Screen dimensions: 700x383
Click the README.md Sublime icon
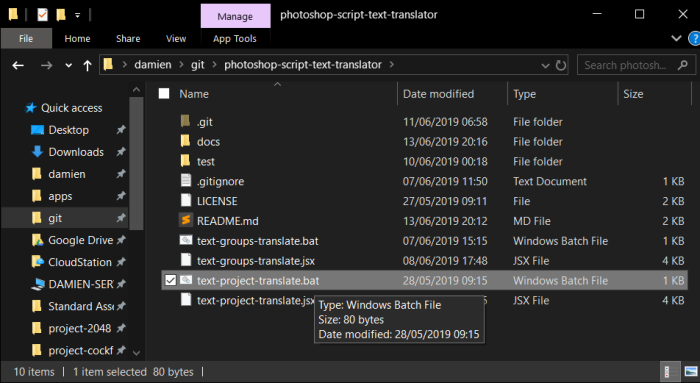(x=186, y=220)
